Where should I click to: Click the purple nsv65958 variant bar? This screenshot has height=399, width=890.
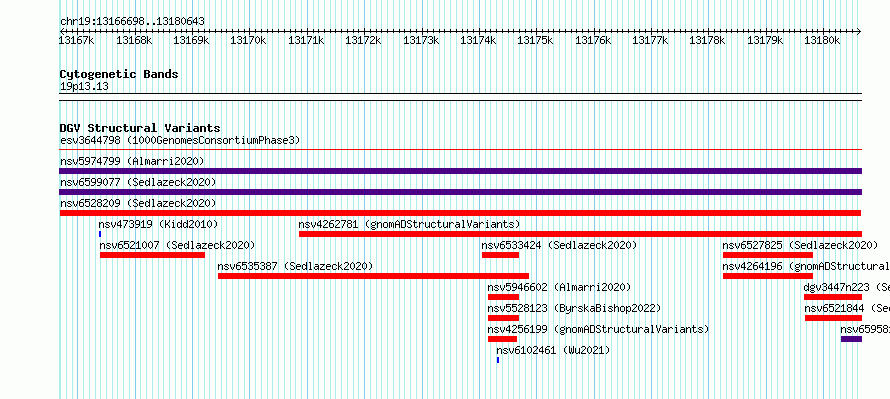click(851, 339)
